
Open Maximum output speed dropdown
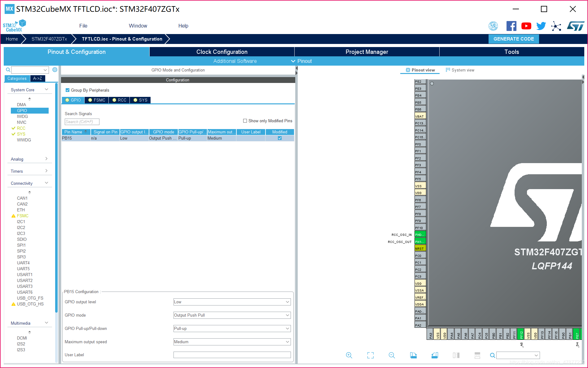(x=232, y=342)
